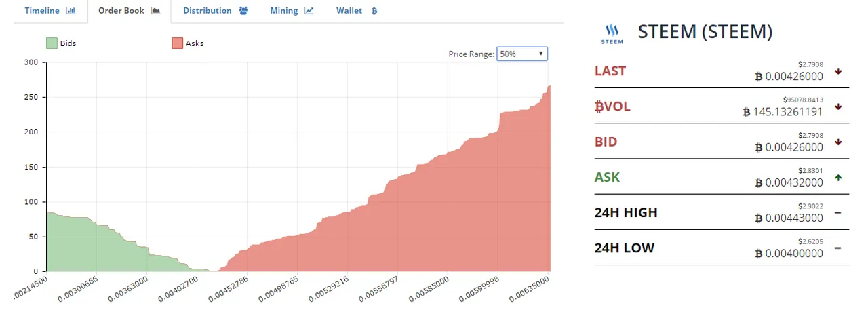Viewport: 868px width, 312px height.
Task: Click bitcoin symbol next to 0.00443000
Action: (x=759, y=218)
